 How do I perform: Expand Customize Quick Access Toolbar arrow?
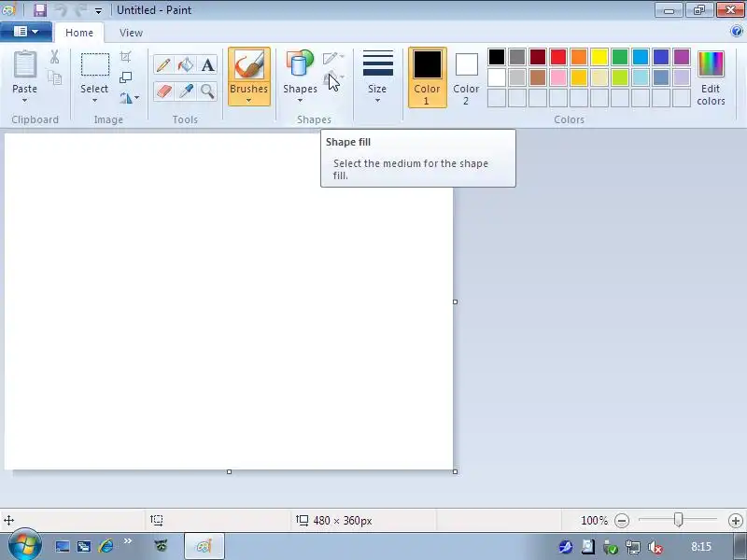[98, 10]
